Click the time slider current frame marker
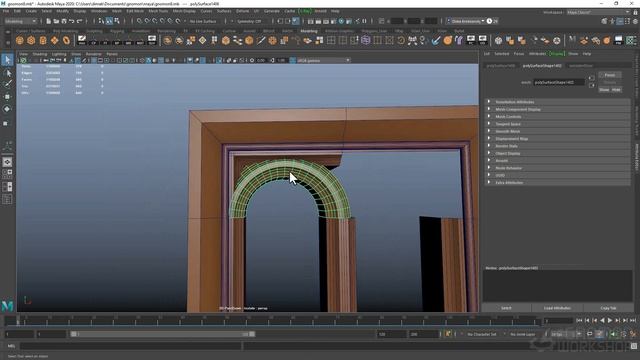Screen dimensions: 640x360 click(18, 320)
